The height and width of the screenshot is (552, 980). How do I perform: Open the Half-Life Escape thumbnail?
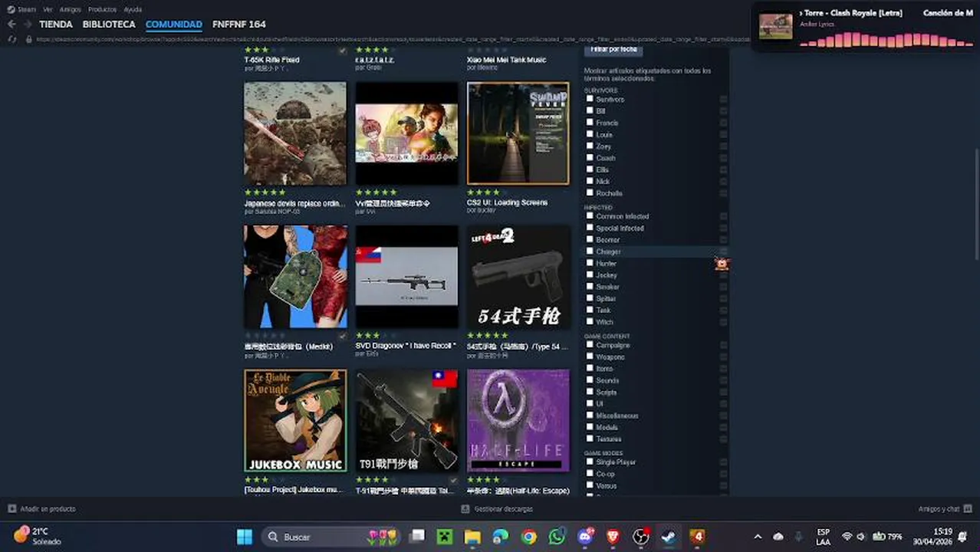pyautogui.click(x=518, y=421)
